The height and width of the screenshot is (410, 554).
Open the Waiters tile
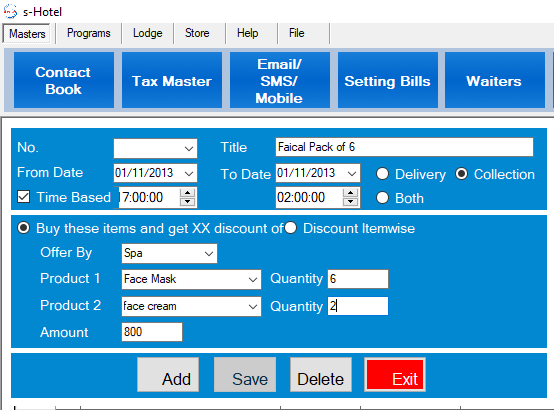(x=495, y=80)
